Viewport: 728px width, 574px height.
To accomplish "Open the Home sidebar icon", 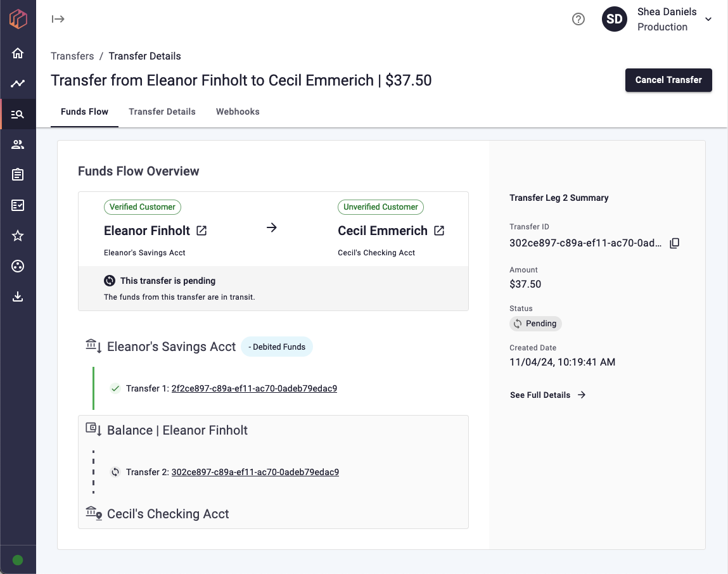I will click(18, 53).
